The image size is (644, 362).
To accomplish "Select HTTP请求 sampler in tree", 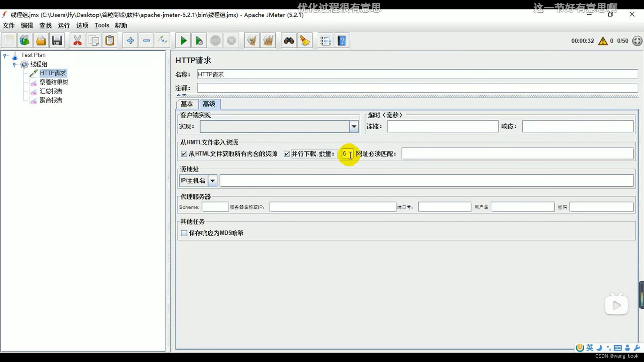I will click(53, 73).
